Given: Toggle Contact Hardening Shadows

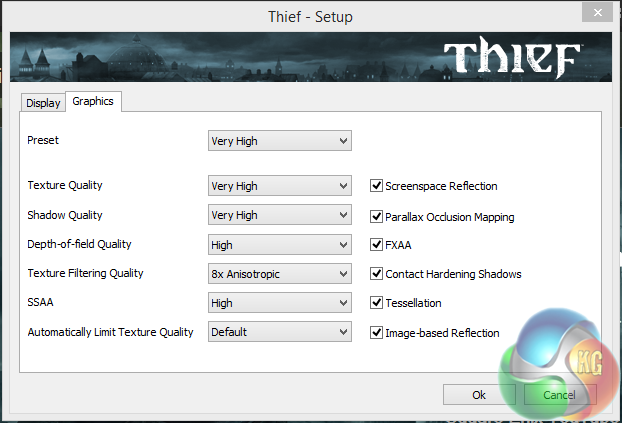Looking at the screenshot, I should tap(376, 273).
